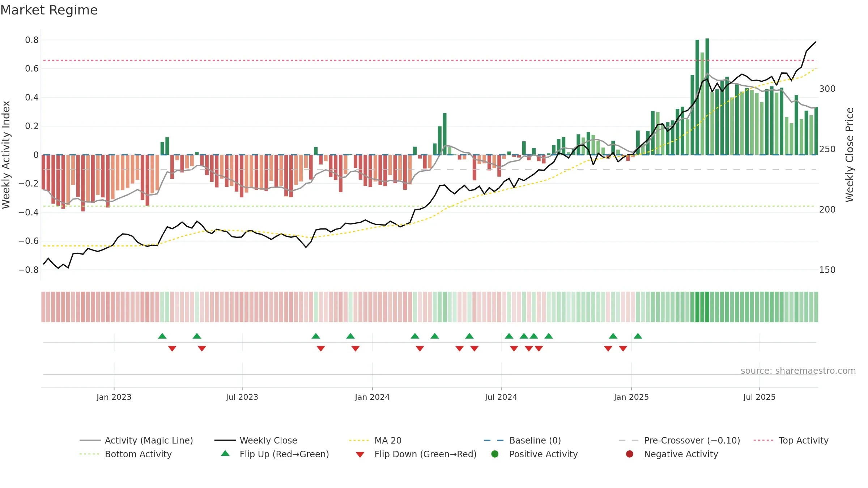The width and height of the screenshot is (868, 488).
Task: Click the 300 tick on the price axis
Action: [x=827, y=89]
